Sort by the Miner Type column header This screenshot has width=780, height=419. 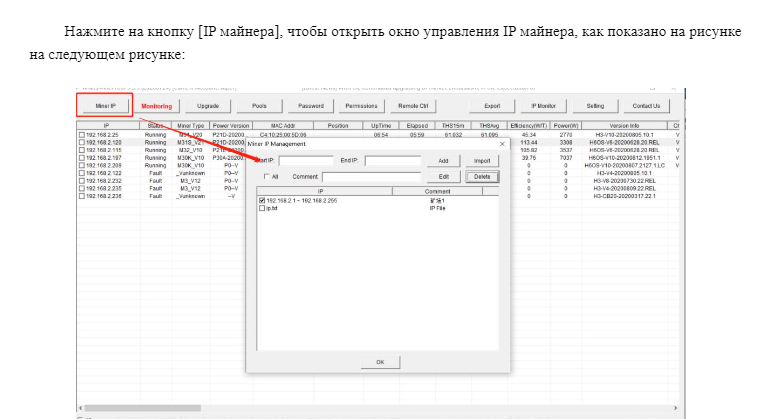click(191, 126)
